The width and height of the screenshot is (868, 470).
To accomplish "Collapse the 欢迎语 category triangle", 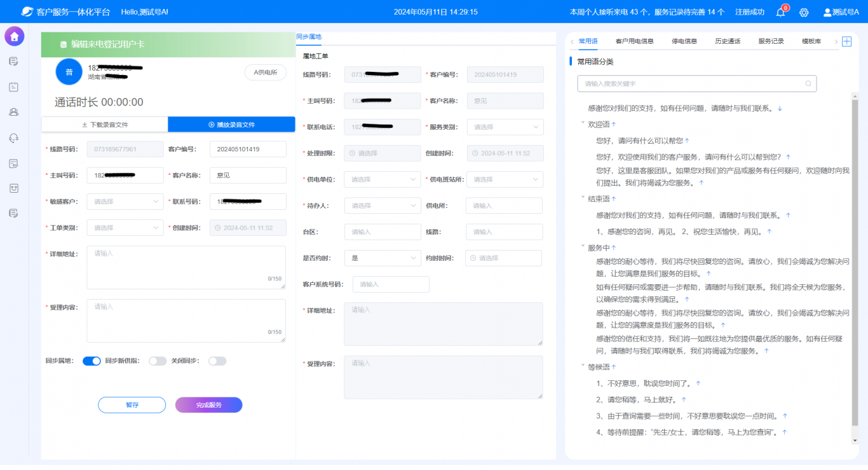I will click(x=583, y=123).
